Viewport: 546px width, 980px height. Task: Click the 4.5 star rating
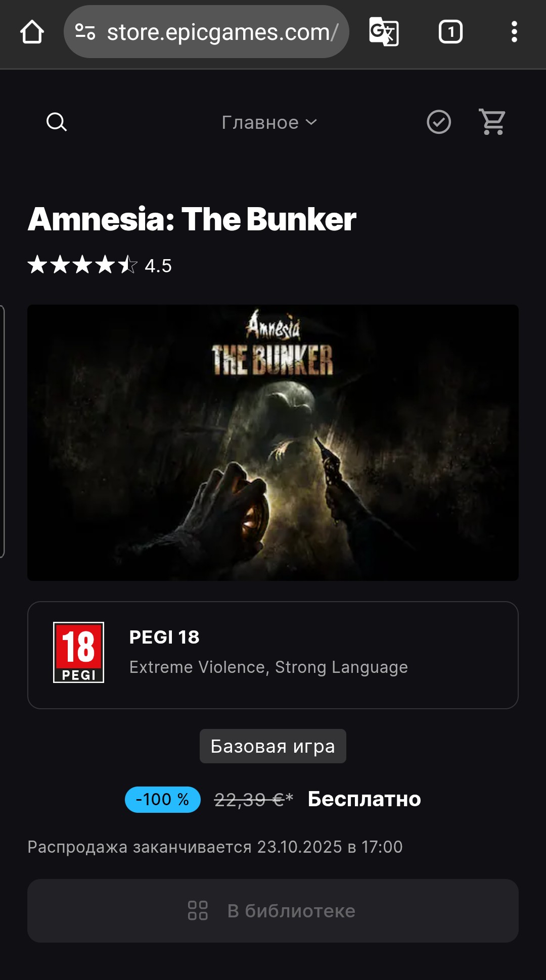(x=100, y=265)
